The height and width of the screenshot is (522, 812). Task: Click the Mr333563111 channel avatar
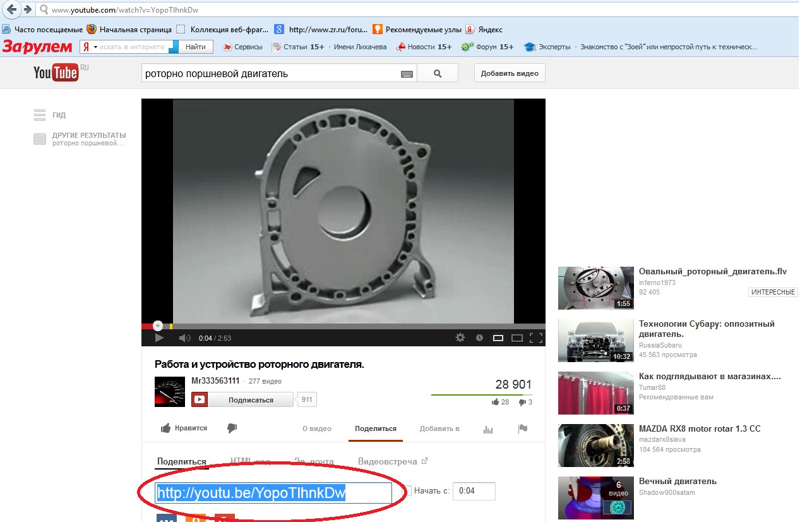pos(170,392)
